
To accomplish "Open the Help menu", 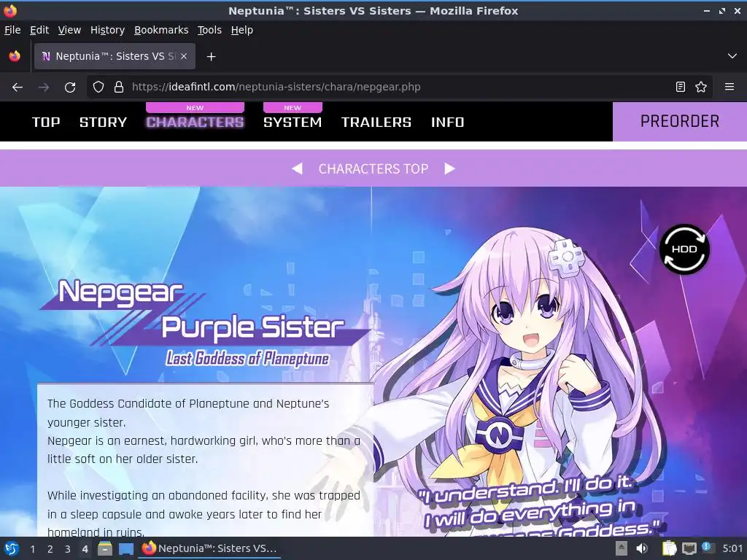I will [x=242, y=30].
